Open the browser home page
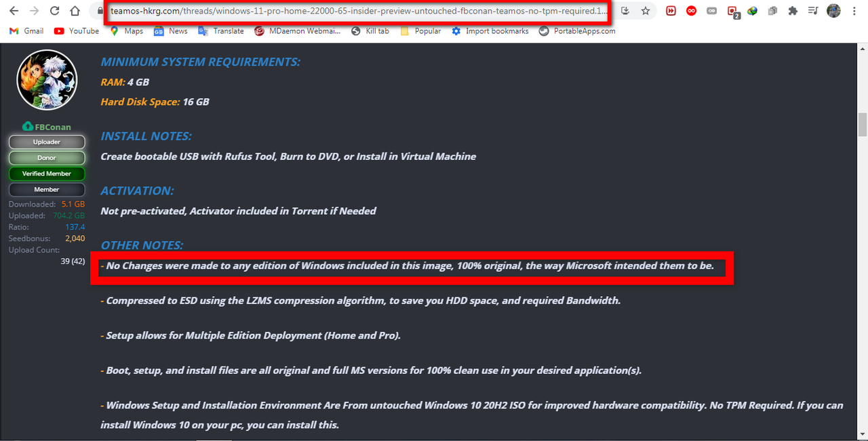 coord(75,11)
